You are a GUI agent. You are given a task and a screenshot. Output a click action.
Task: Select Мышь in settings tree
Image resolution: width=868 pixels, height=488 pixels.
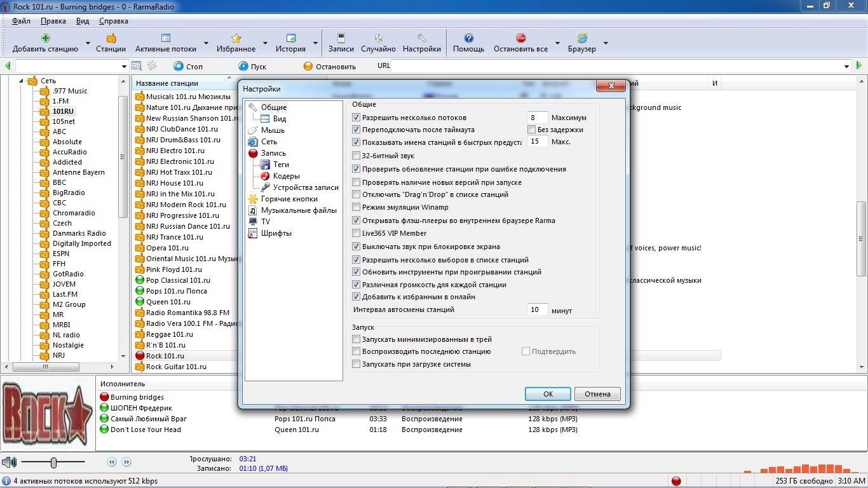point(273,130)
